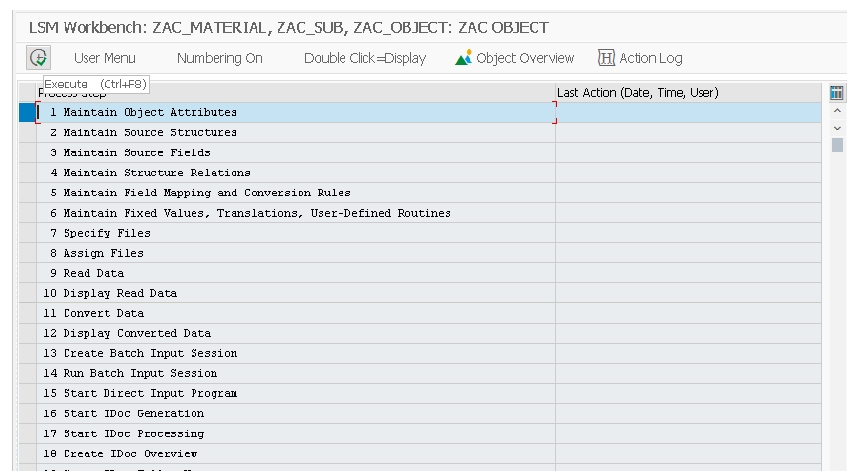Toggle Double Click=Display mode
Screen dimensions: 847x471
(364, 58)
